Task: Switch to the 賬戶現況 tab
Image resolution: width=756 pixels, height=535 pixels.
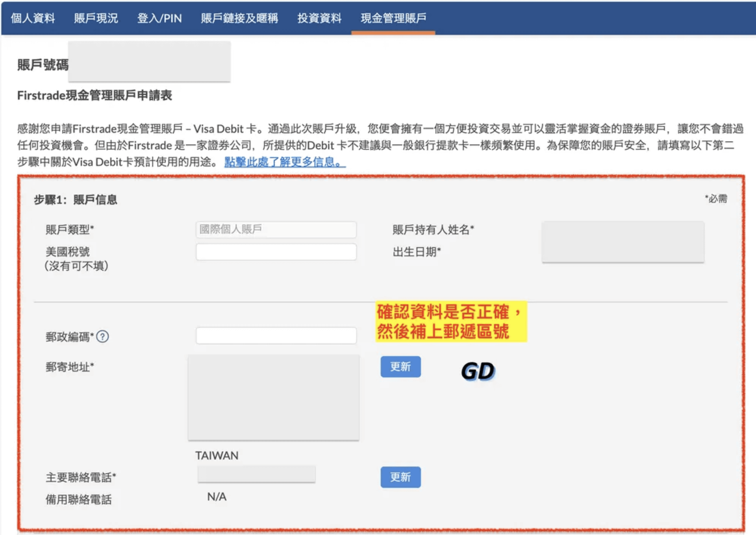Action: (96, 18)
